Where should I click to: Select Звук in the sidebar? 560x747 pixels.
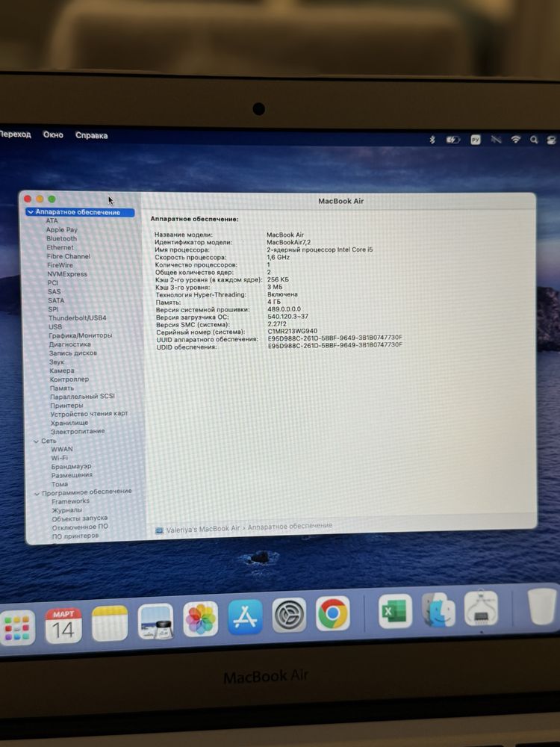[57, 362]
